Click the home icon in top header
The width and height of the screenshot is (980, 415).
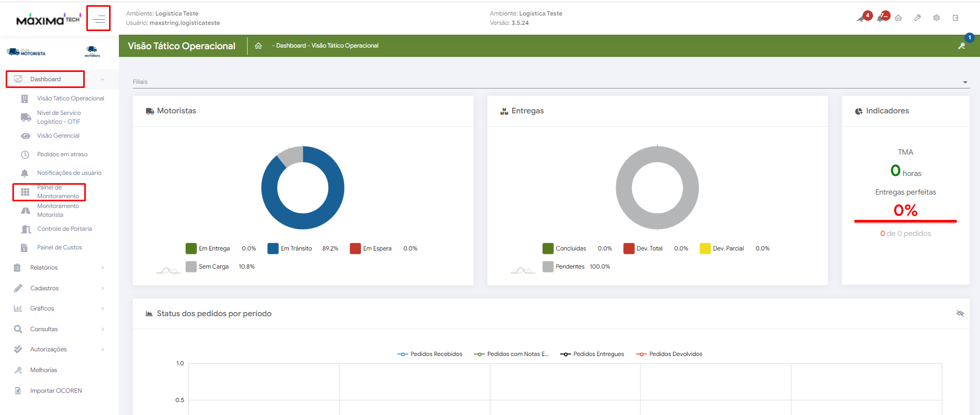pyautogui.click(x=898, y=18)
